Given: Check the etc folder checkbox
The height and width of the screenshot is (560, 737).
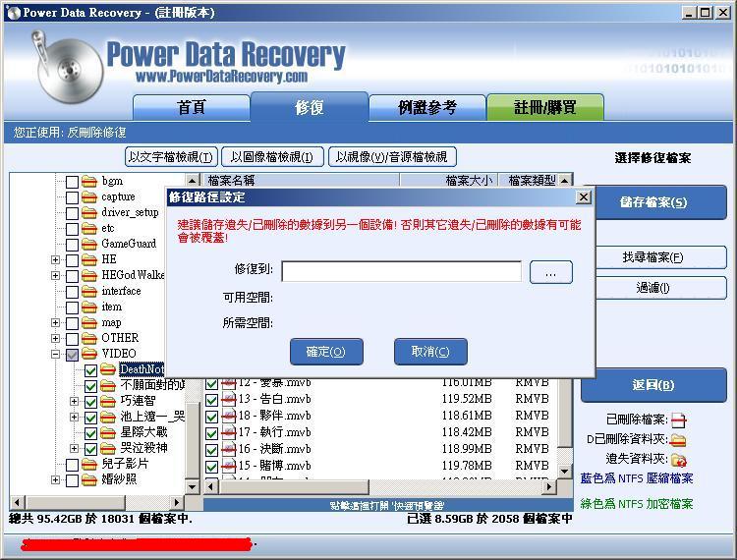Looking at the screenshot, I should pos(72,229).
